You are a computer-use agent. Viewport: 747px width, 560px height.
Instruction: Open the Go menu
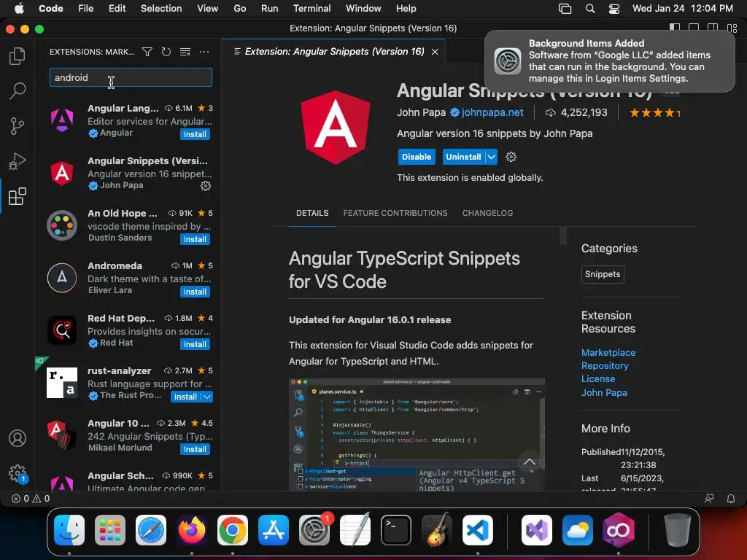[x=239, y=9]
